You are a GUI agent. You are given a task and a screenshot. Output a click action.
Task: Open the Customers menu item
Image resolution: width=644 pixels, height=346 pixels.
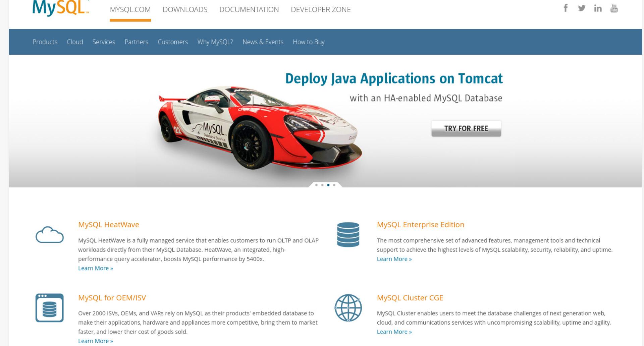click(x=173, y=42)
